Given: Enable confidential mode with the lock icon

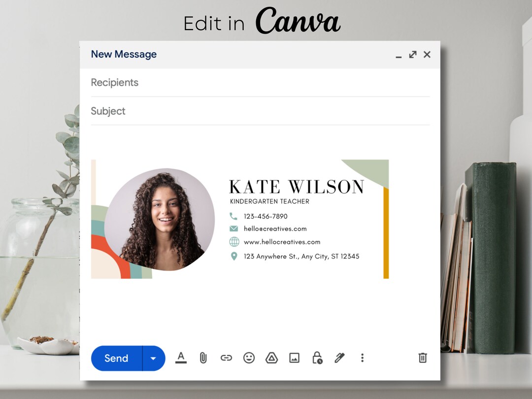Looking at the screenshot, I should coord(317,358).
